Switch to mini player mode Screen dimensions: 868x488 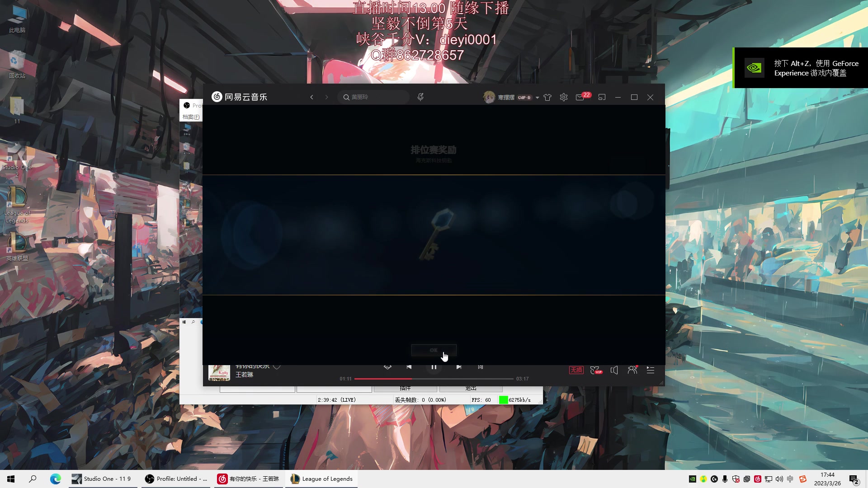click(602, 97)
